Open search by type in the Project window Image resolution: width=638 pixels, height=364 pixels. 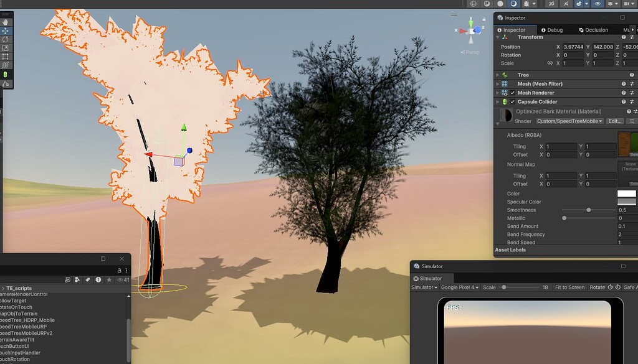coord(68,279)
